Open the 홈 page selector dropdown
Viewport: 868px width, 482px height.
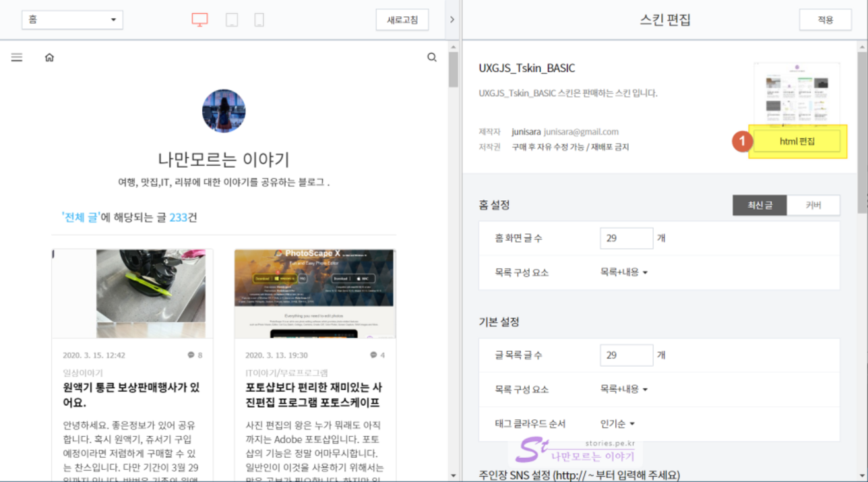[72, 20]
